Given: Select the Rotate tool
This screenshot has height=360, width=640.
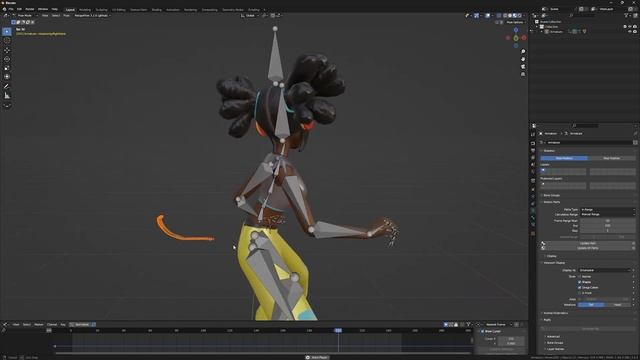Looking at the screenshot, I should pos(7,59).
